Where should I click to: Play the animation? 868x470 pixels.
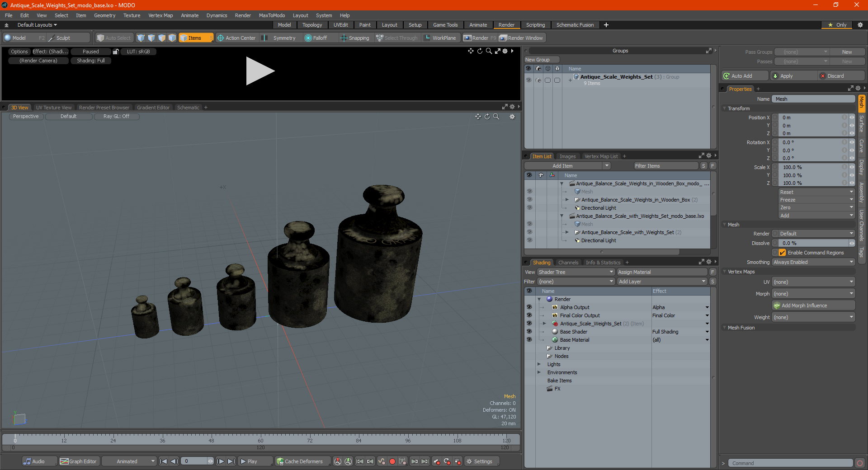tap(255, 461)
